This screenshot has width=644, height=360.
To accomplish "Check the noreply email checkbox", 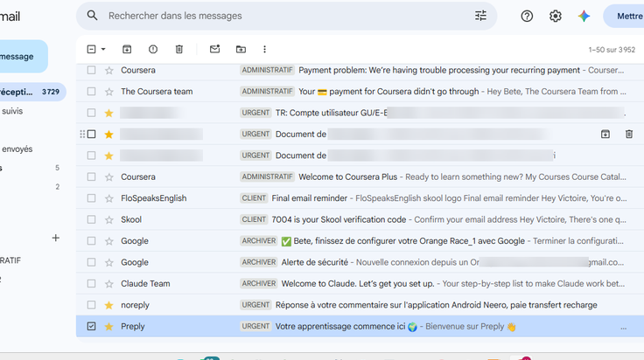I will 91,305.
